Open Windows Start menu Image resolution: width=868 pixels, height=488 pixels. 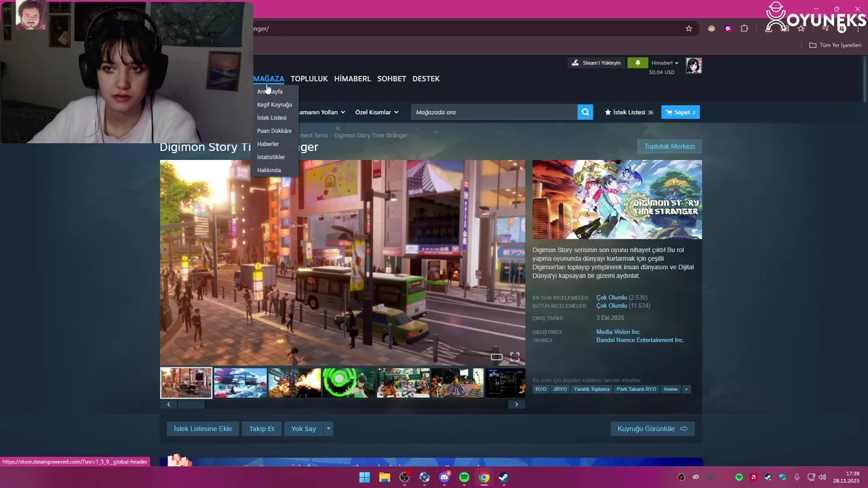pos(364,477)
